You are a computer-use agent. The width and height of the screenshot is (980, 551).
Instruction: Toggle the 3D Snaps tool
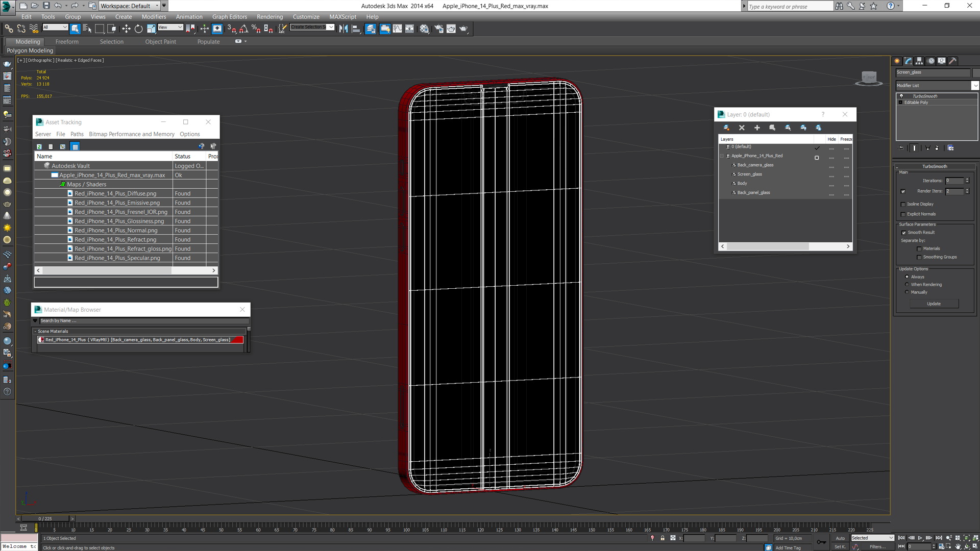(231, 29)
